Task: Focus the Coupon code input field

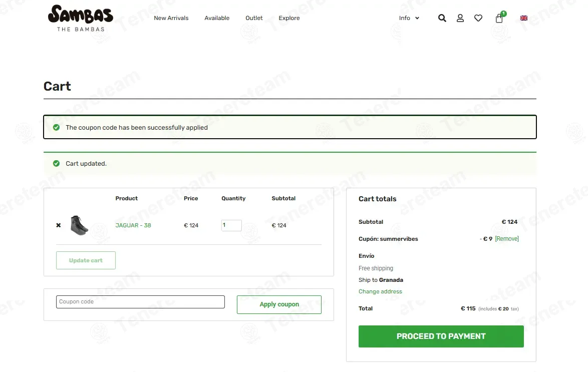Action: tap(140, 302)
